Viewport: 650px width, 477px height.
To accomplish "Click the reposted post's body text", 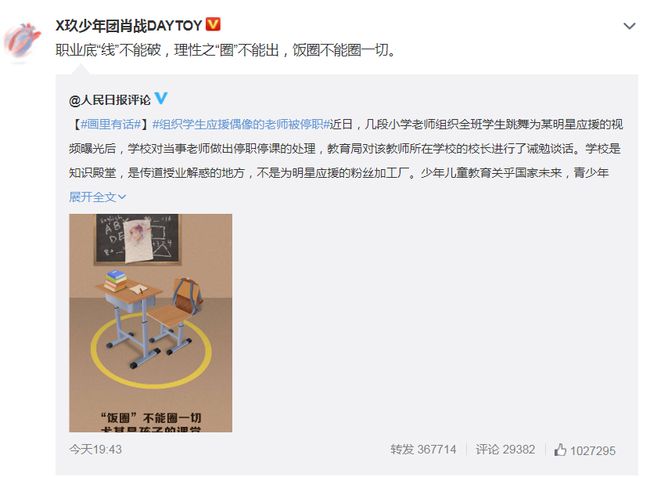I will 346,148.
